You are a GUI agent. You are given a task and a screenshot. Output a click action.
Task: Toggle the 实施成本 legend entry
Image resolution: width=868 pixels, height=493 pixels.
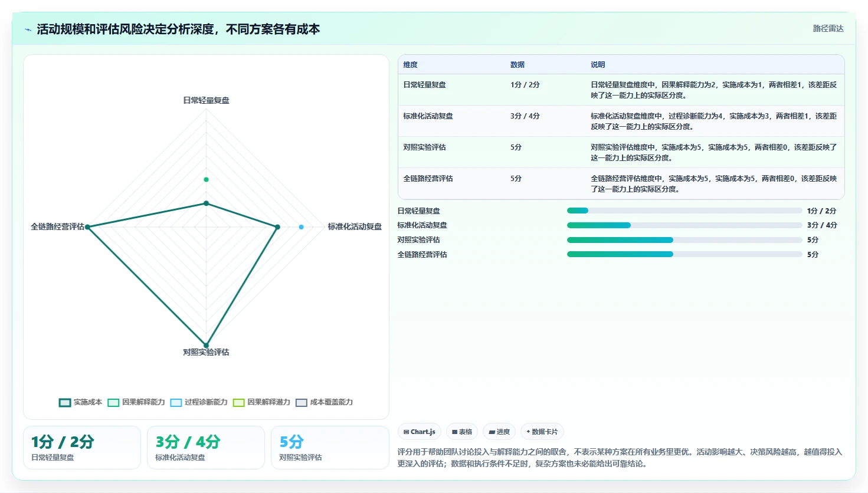coord(81,402)
